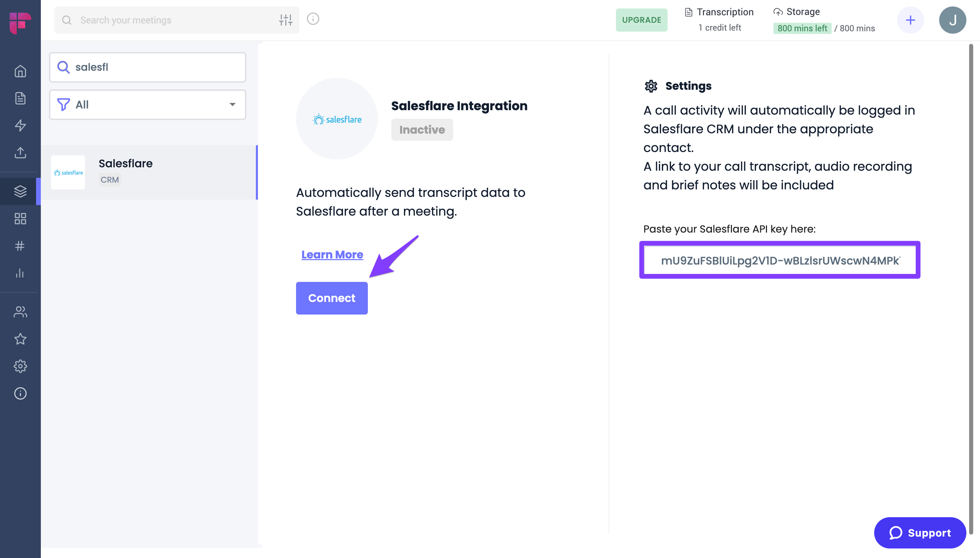980x558 pixels.
Task: Click the plus add button
Action: (x=910, y=20)
